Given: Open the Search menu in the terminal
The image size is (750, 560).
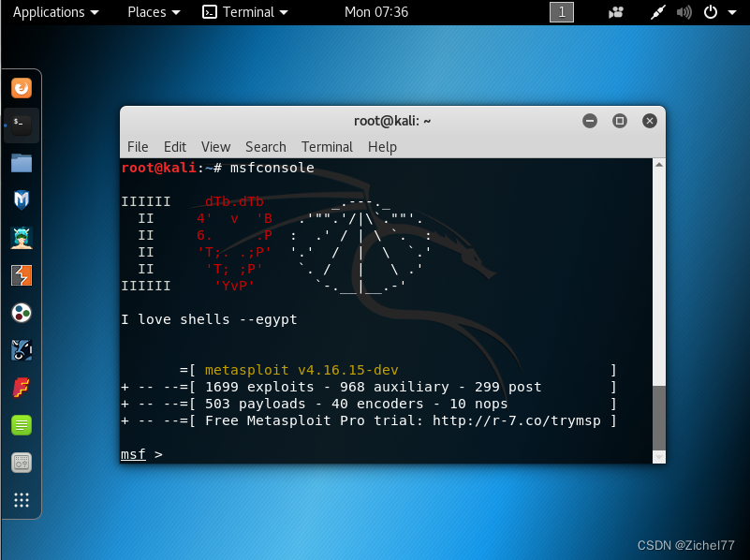Looking at the screenshot, I should pyautogui.click(x=265, y=147).
